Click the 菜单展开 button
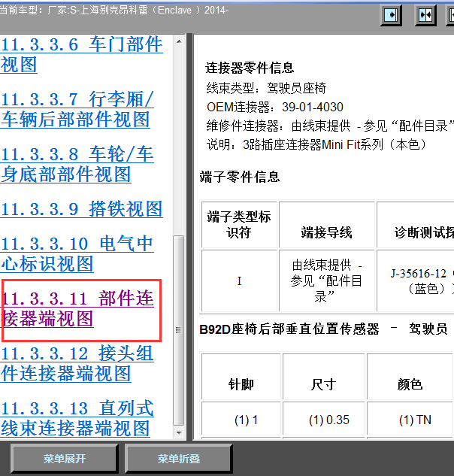 pyautogui.click(x=65, y=459)
